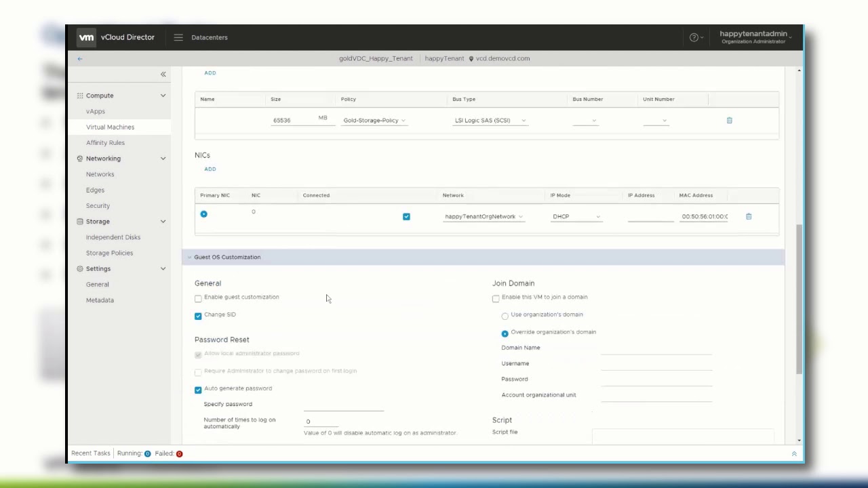Delete the NIC 0 row with the trash icon
Screen dimensions: 868x488
749,217
